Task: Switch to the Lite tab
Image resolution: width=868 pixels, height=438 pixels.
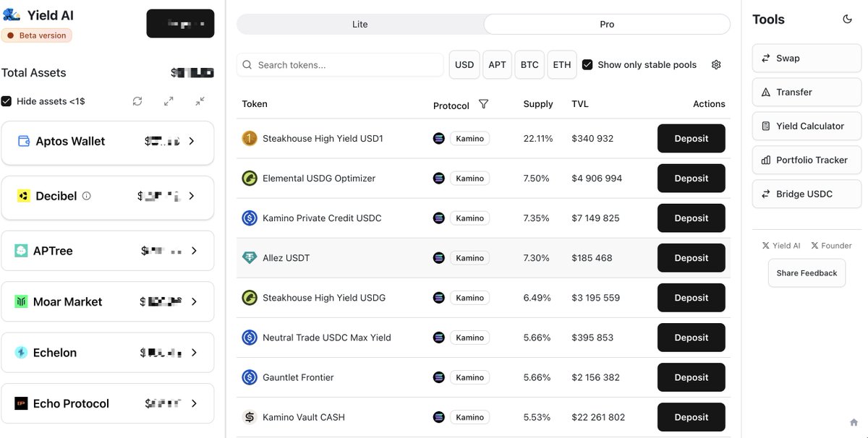Action: coord(360,24)
